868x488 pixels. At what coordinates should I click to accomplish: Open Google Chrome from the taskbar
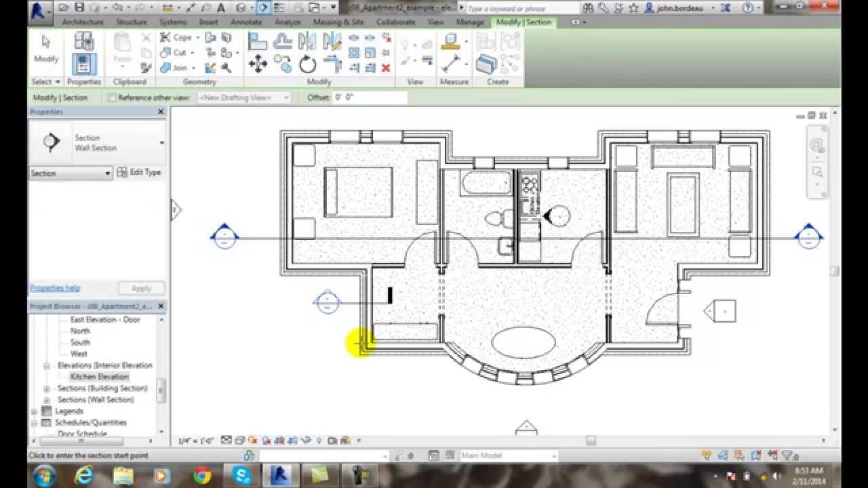point(202,475)
